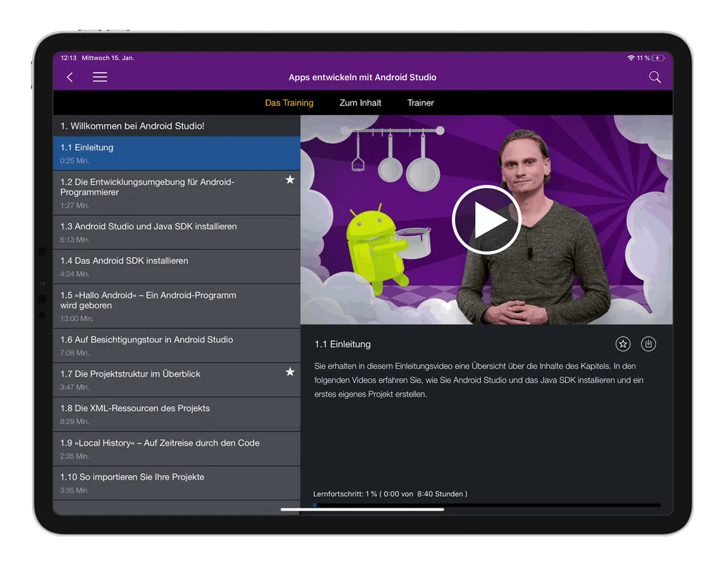Open lesson 1.5 Hallo Android
The image size is (728, 569).
click(x=177, y=306)
